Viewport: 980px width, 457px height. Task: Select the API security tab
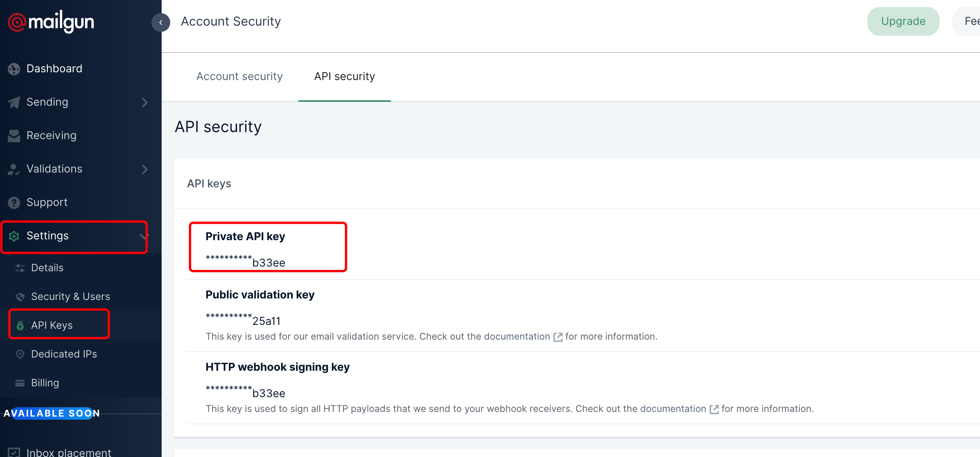point(344,76)
